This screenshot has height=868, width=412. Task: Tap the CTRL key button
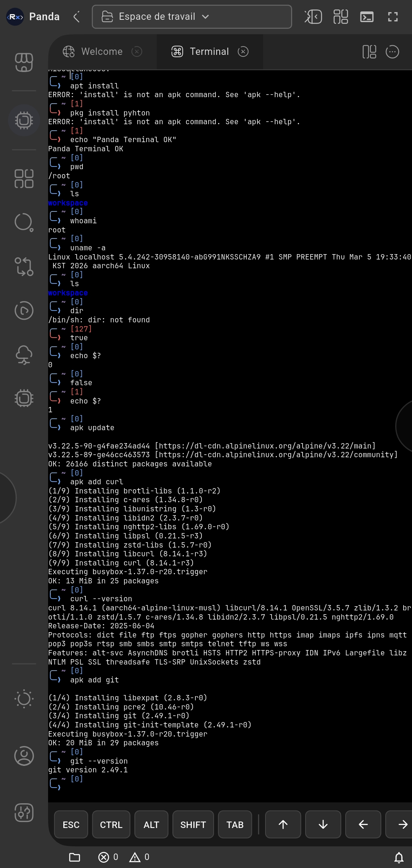click(x=111, y=825)
